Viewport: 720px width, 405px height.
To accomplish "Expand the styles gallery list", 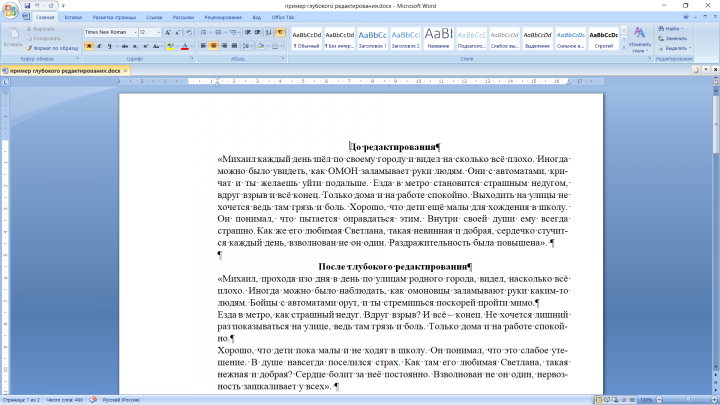I will (624, 47).
